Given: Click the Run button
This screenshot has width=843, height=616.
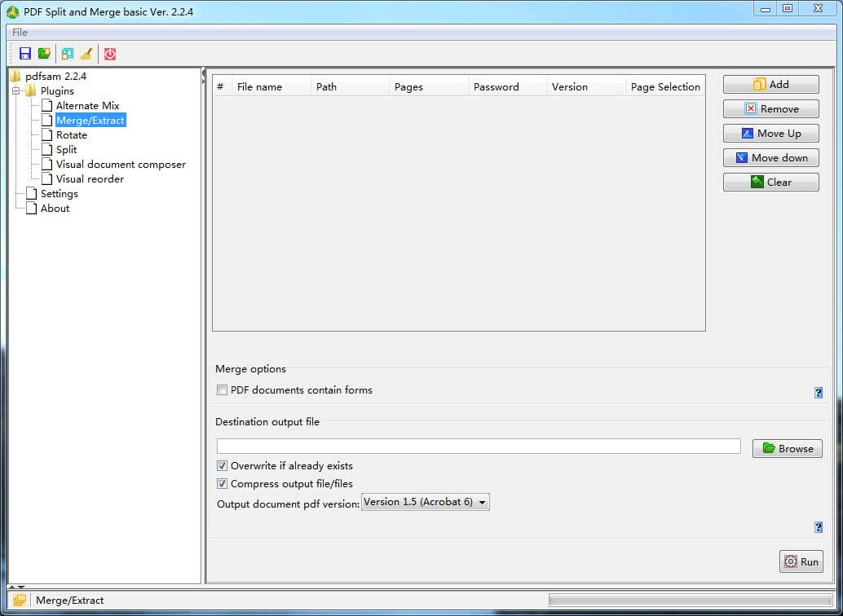Looking at the screenshot, I should click(801, 561).
